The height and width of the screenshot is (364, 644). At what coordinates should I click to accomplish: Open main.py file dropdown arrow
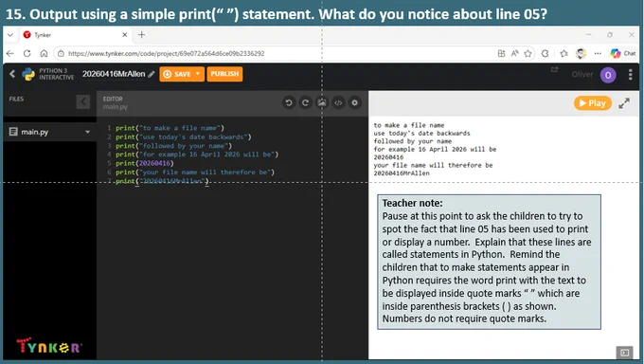87,132
